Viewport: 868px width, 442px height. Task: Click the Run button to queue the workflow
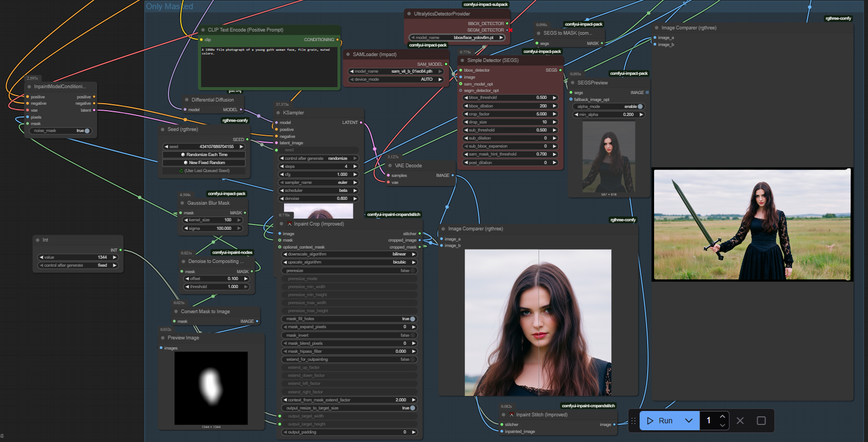click(660, 421)
